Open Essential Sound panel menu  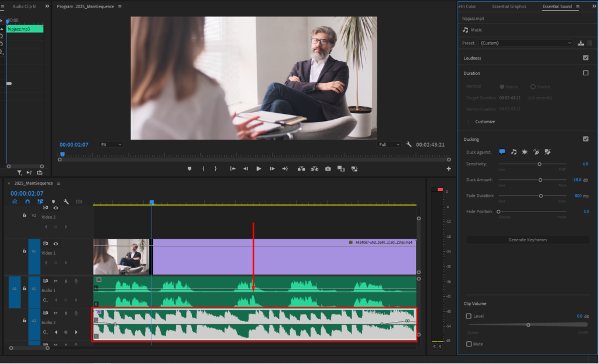pos(577,6)
